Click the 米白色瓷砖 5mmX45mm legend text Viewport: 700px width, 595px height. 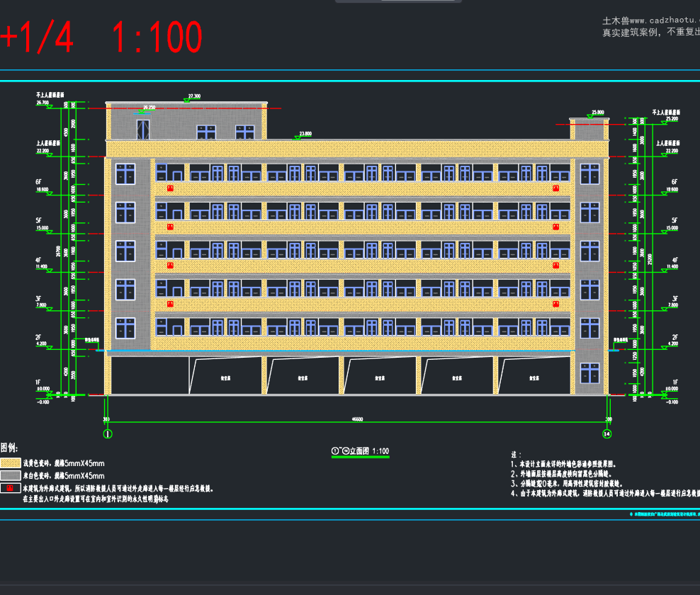(x=64, y=476)
